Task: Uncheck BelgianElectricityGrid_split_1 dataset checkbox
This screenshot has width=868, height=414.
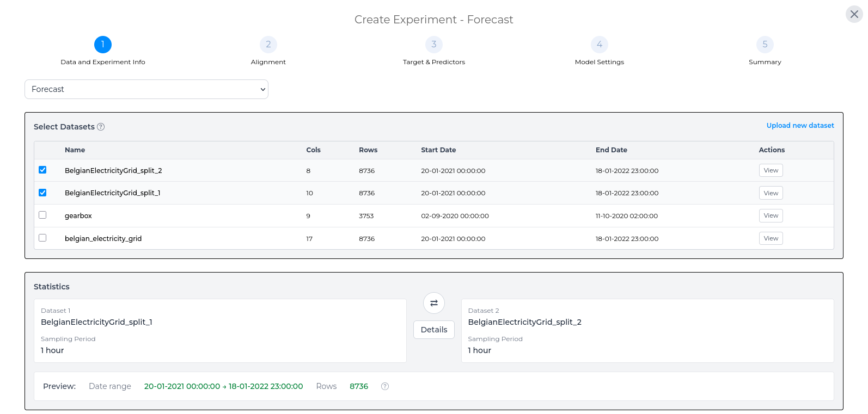Action: point(42,193)
